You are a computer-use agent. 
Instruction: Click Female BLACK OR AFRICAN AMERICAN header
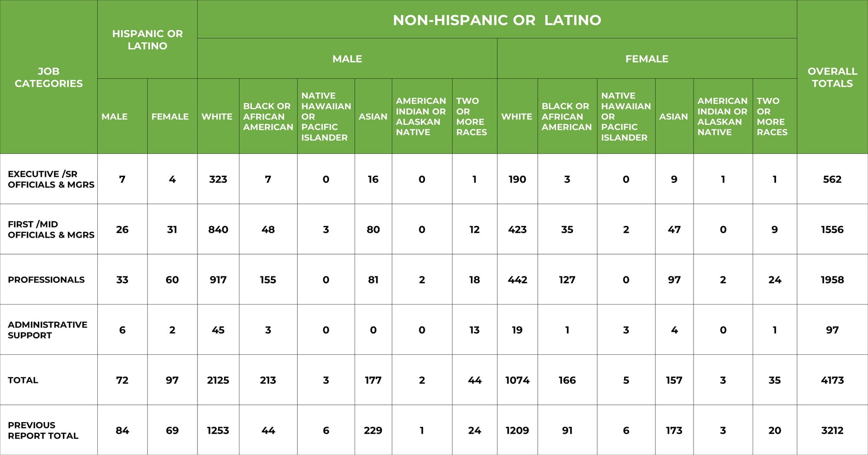point(567,116)
